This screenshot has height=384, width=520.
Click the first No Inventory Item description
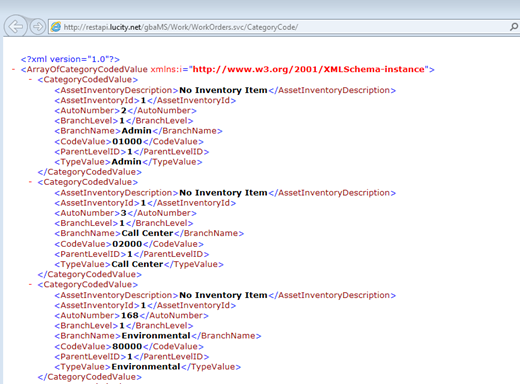[223, 90]
